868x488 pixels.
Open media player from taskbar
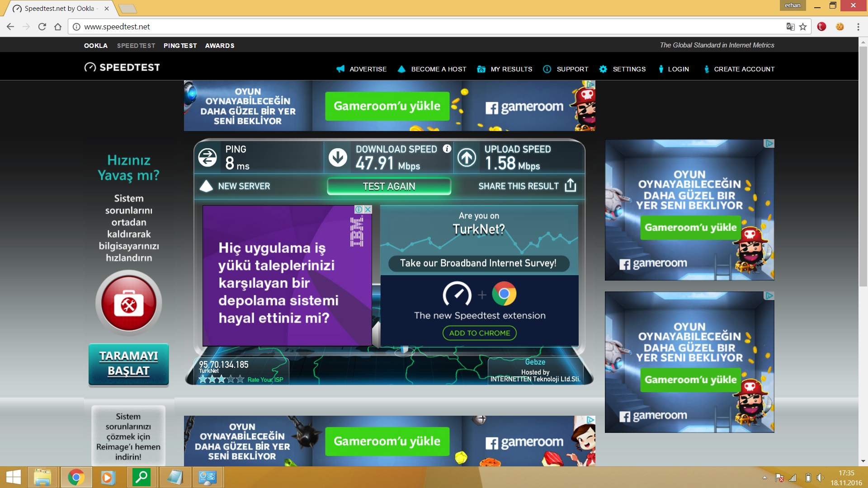(108, 478)
